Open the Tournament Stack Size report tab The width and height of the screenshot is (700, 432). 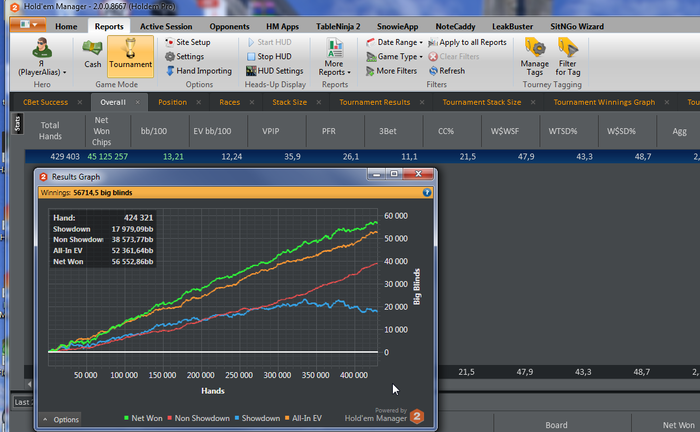(482, 102)
